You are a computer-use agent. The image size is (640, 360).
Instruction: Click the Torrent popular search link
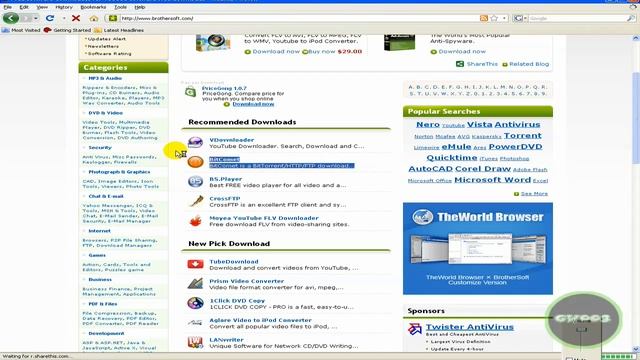click(x=522, y=136)
